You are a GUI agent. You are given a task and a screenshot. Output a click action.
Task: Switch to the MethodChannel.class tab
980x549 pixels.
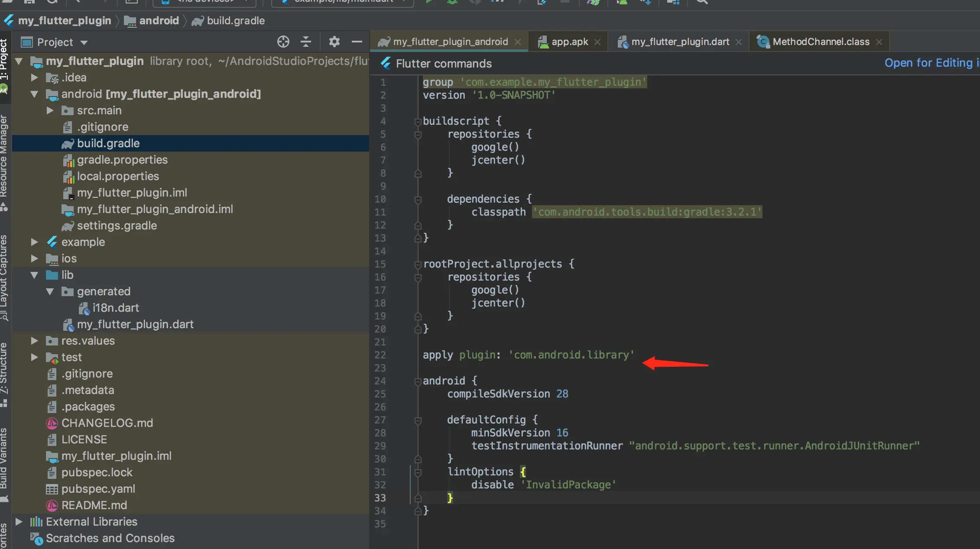coord(821,42)
